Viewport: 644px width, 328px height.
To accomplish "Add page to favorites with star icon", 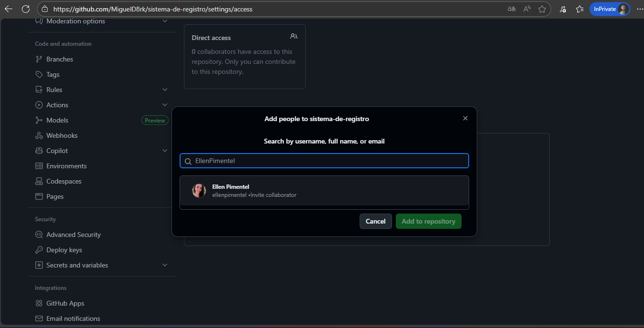I will pos(542,9).
